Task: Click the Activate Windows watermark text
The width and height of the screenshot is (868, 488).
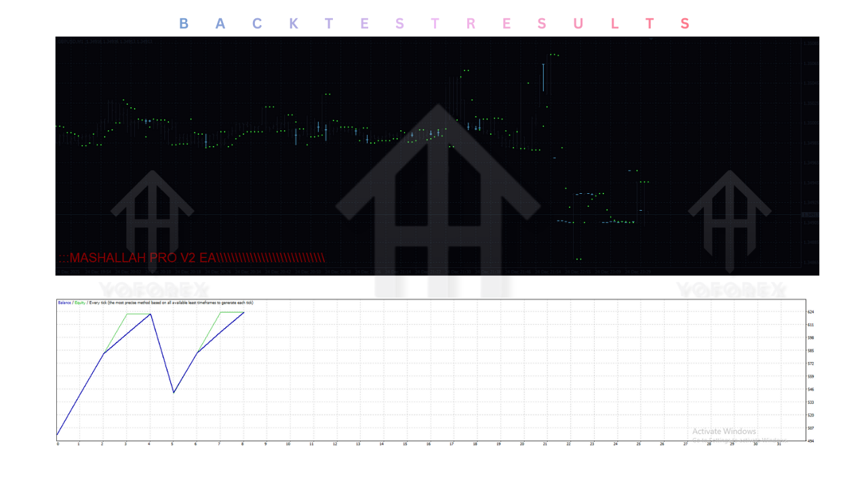Action: pyautogui.click(x=724, y=431)
